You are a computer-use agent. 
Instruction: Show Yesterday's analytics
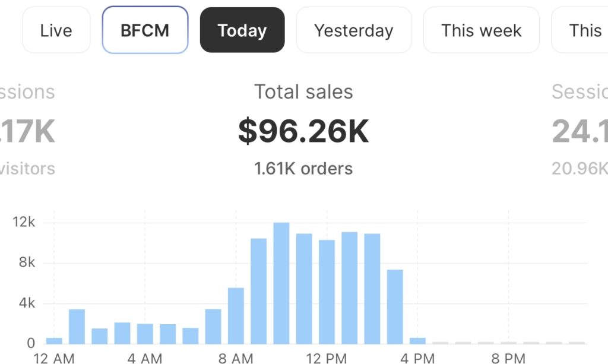point(353,30)
